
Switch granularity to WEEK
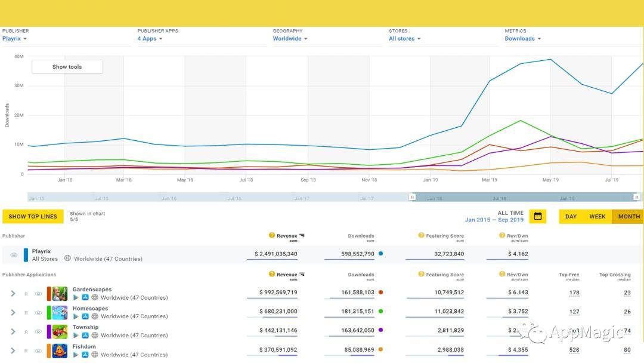[x=597, y=217]
